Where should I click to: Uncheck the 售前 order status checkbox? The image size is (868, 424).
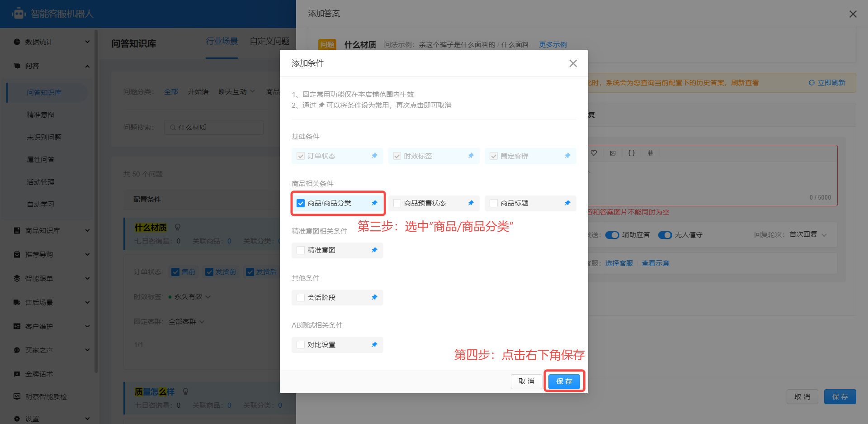coord(175,272)
